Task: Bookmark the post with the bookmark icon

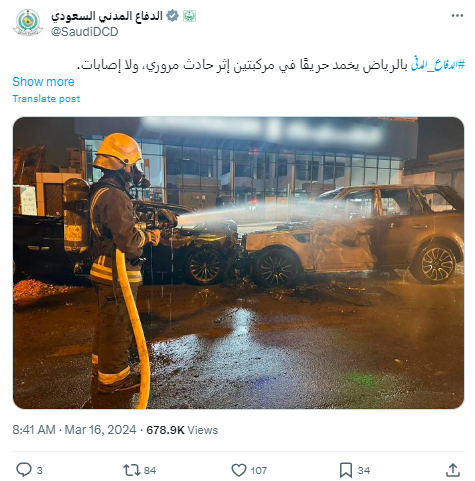Action: [x=346, y=470]
